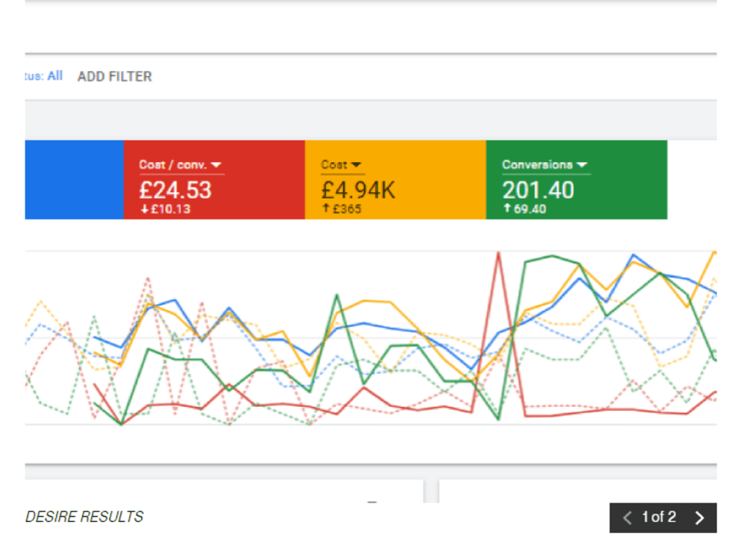This screenshot has height=560, width=747.
Task: Click the DESIRE RESULTS caption
Action: click(x=84, y=517)
